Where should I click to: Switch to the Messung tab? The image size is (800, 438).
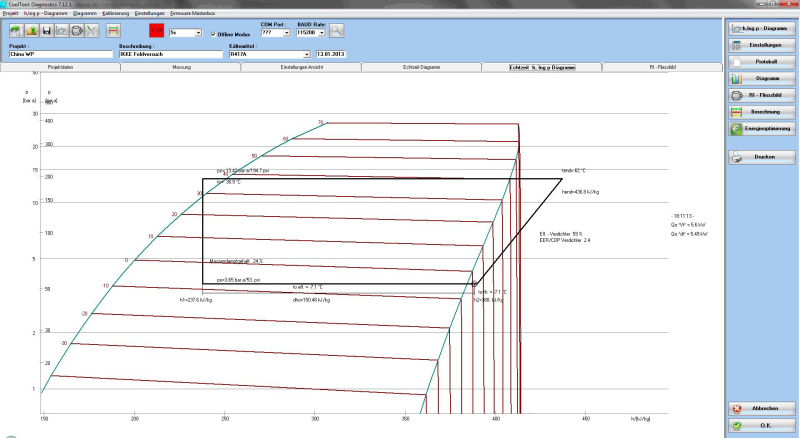181,67
